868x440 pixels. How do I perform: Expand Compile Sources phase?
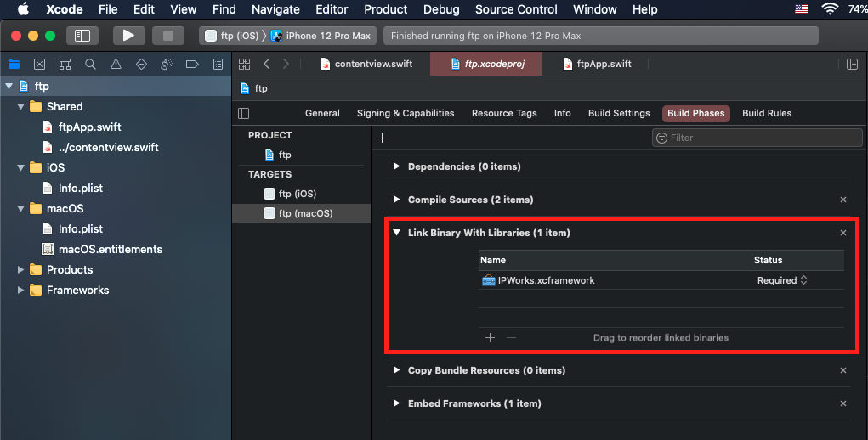tap(396, 200)
